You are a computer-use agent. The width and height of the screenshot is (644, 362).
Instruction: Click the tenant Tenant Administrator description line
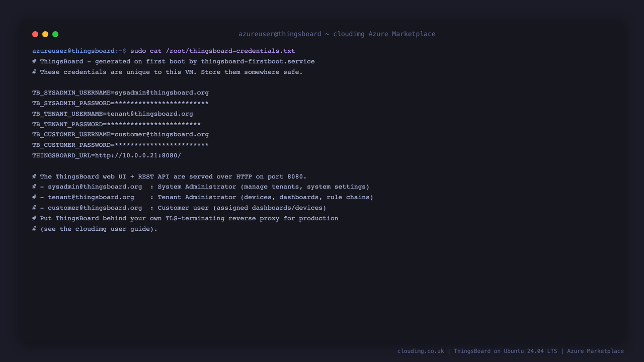click(x=203, y=197)
